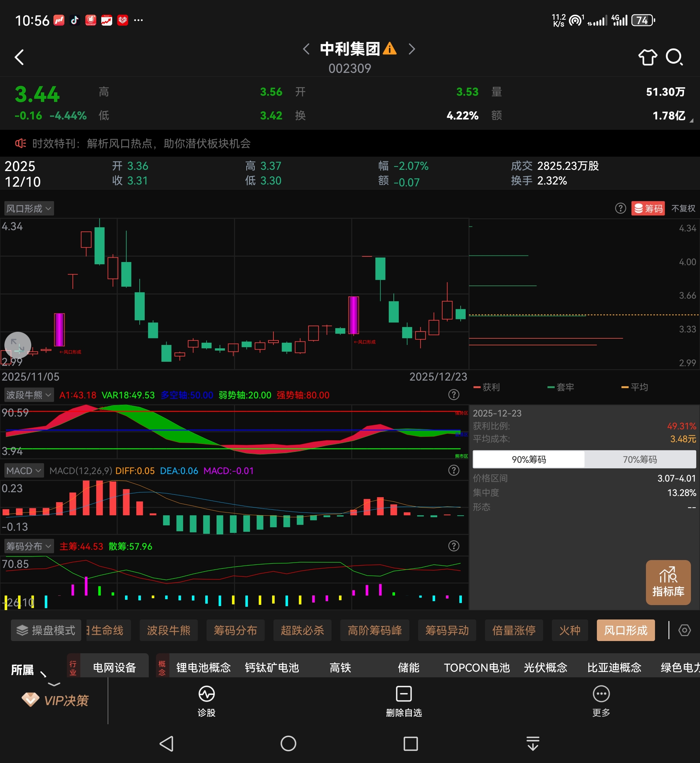Select the 超跌必杀 indicator tab
The width and height of the screenshot is (700, 763).
(x=302, y=630)
